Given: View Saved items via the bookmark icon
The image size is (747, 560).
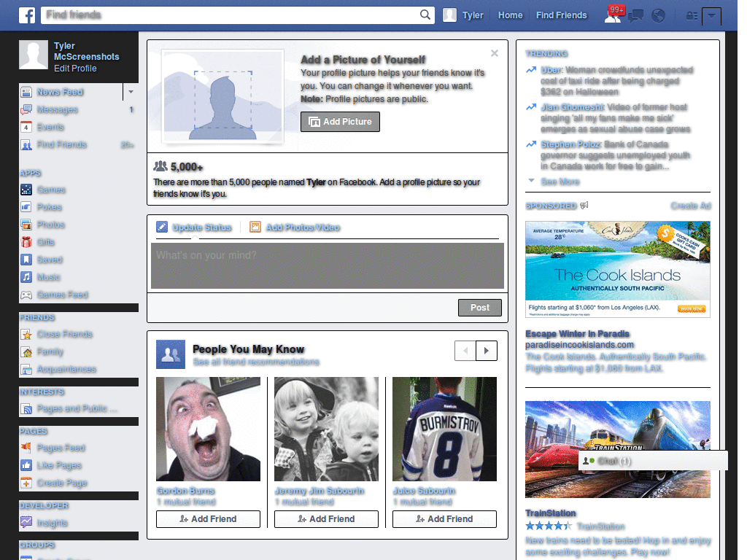Looking at the screenshot, I should point(24,260).
